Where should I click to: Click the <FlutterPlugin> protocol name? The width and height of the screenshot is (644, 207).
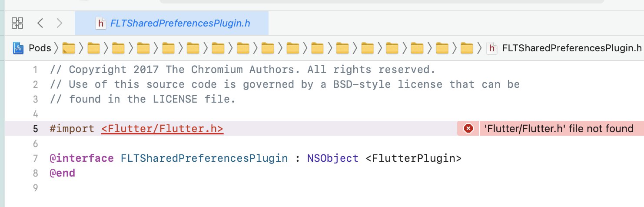pos(413,158)
